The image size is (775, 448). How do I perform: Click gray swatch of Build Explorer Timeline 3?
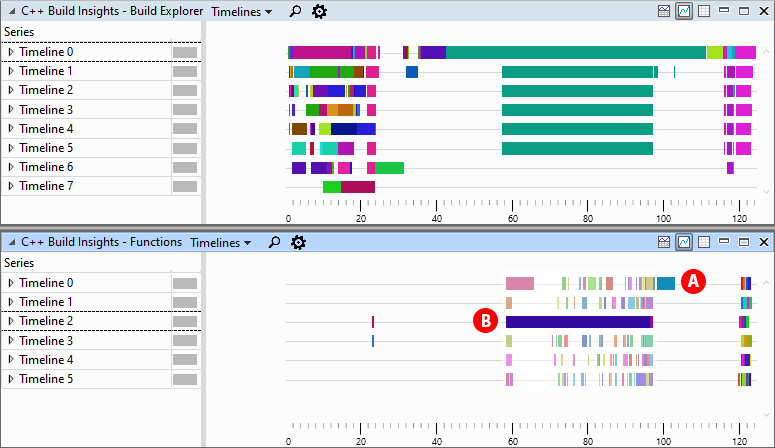click(x=185, y=110)
